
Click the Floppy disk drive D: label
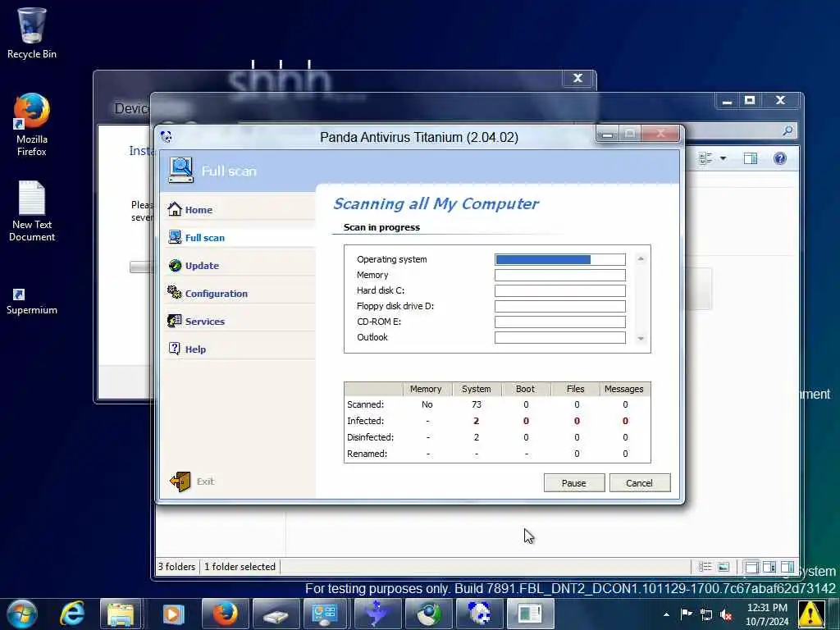[395, 306]
